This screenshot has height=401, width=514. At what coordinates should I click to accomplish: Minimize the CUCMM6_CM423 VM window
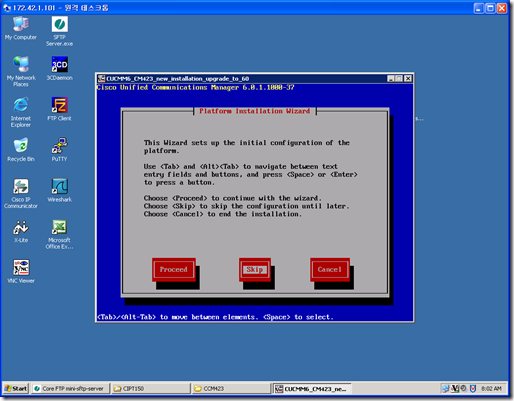[391, 79]
